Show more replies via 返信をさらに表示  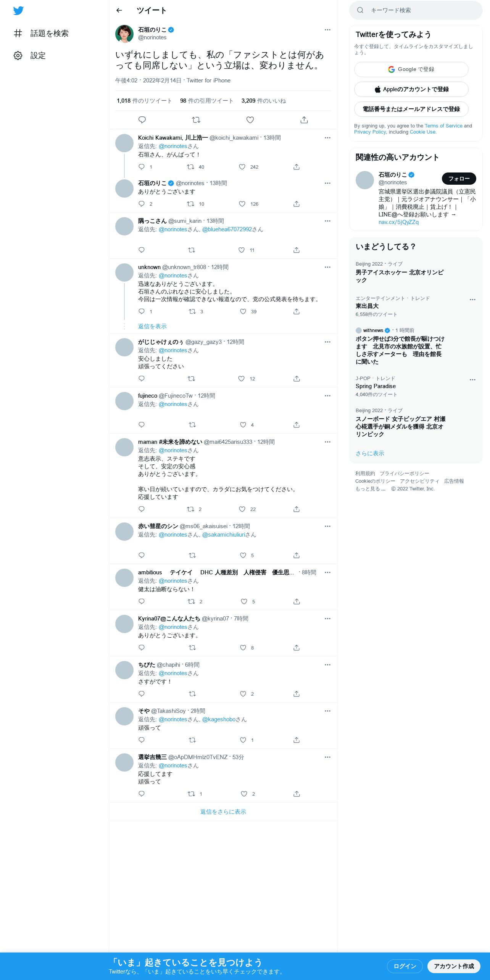pyautogui.click(x=223, y=812)
